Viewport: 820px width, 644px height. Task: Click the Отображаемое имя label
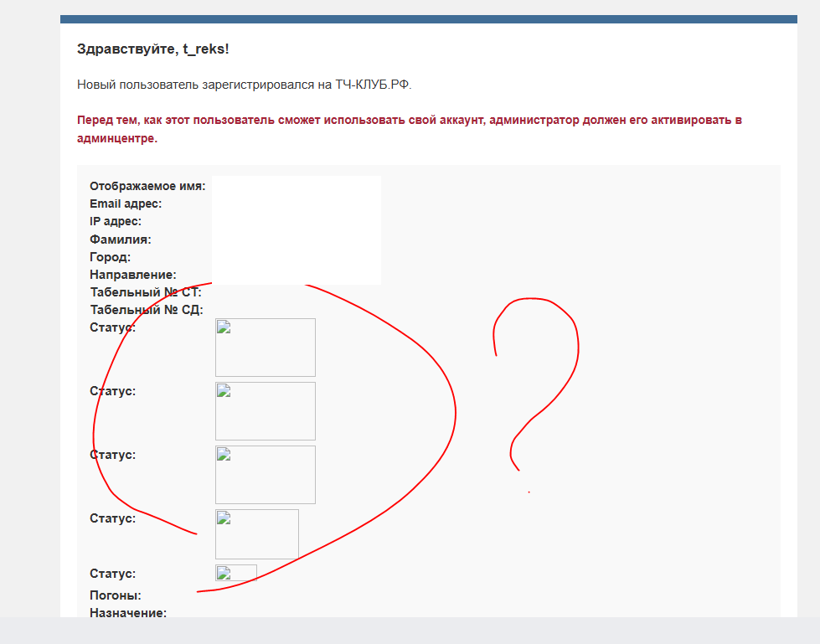click(x=147, y=186)
